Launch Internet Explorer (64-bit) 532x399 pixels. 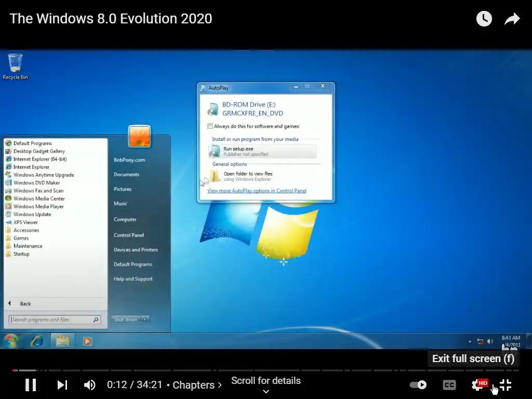coord(40,159)
